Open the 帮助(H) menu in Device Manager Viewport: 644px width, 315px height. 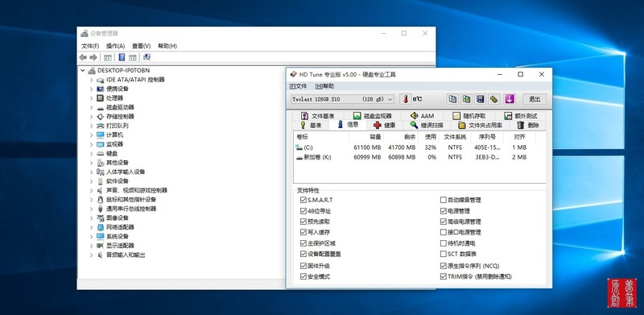click(x=167, y=46)
